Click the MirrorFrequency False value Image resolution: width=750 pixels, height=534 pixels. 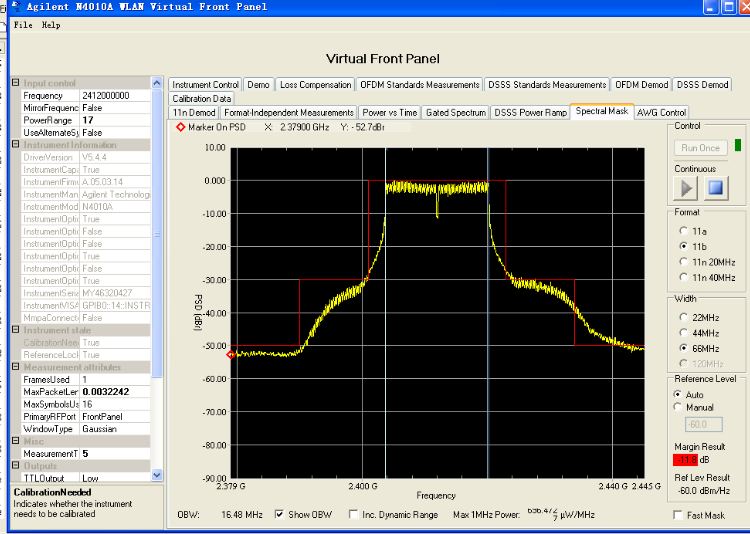click(x=114, y=108)
